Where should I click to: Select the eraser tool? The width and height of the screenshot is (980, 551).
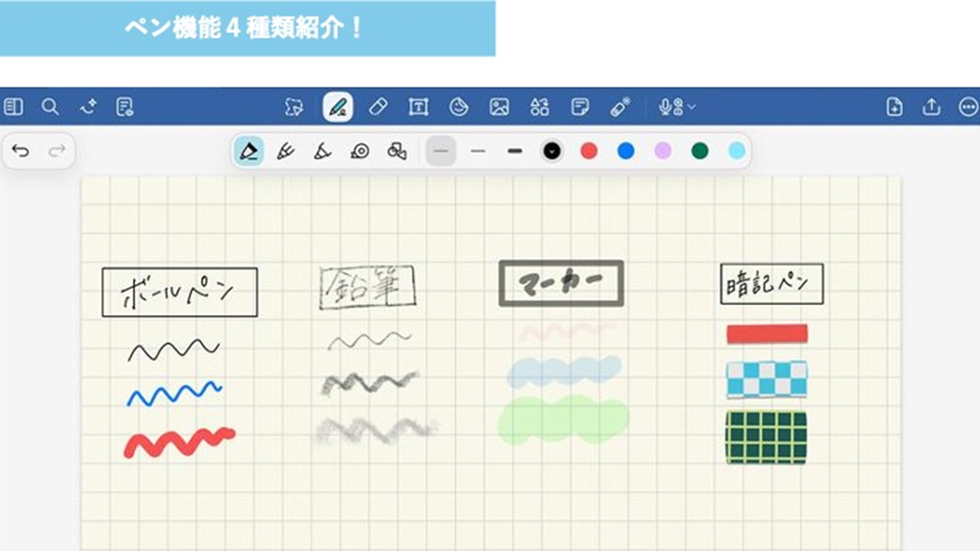(x=378, y=107)
